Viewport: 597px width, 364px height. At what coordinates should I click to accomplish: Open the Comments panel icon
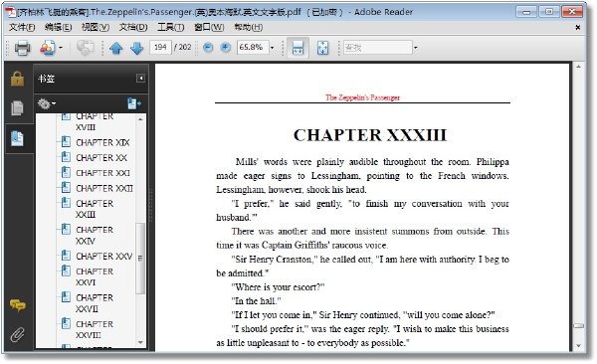click(18, 305)
